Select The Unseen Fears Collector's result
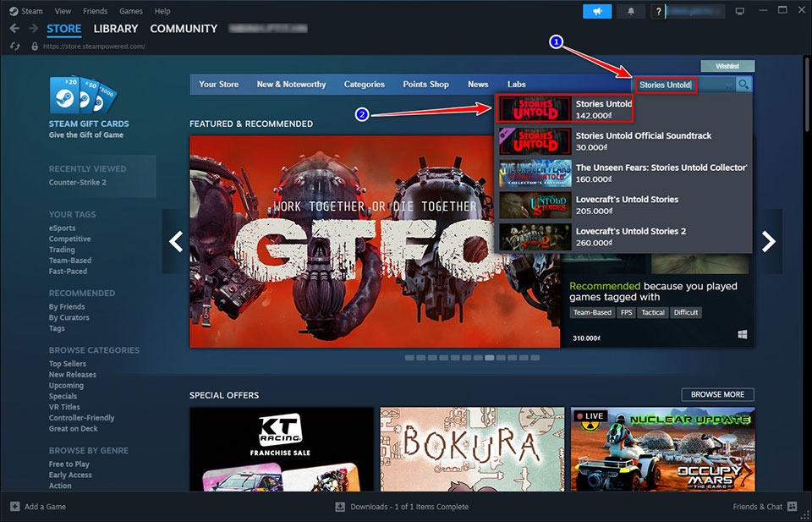Screen dimensions: 812x522 click(x=623, y=173)
